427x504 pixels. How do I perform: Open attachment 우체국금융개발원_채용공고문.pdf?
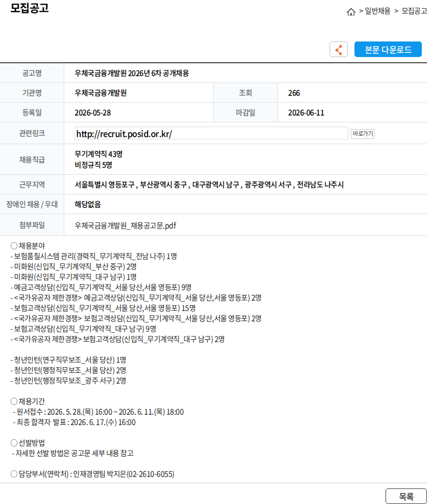pyautogui.click(x=125, y=226)
